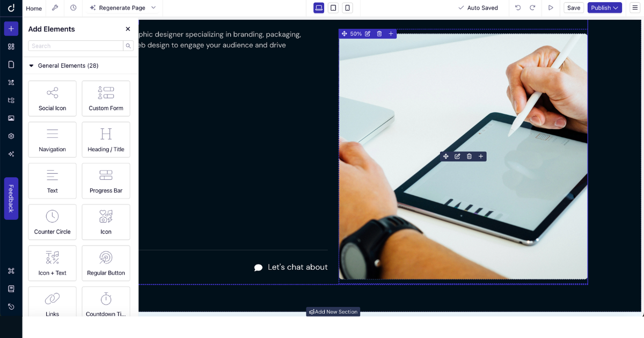644x338 pixels.
Task: Select the Navigation element
Action: (52, 139)
